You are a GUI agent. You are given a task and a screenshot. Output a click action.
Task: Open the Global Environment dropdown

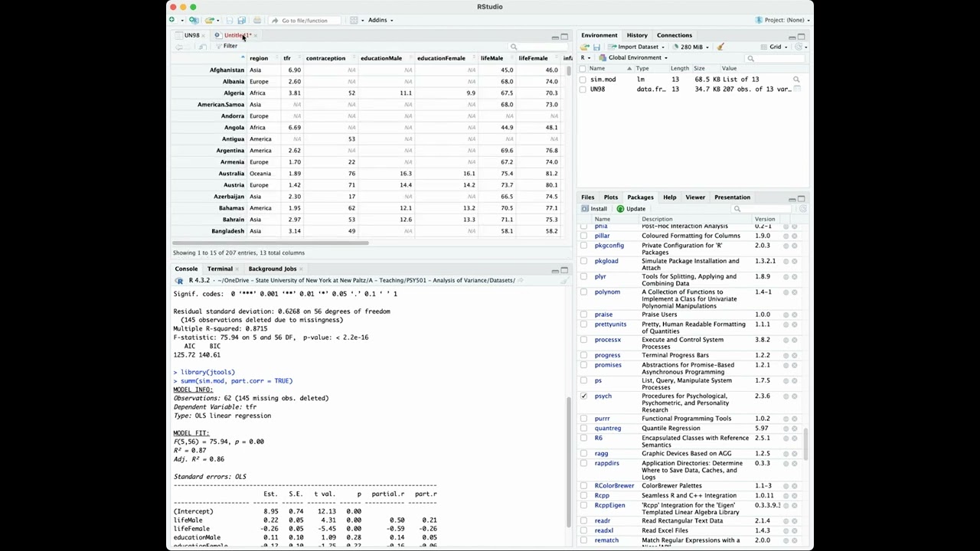pos(632,58)
